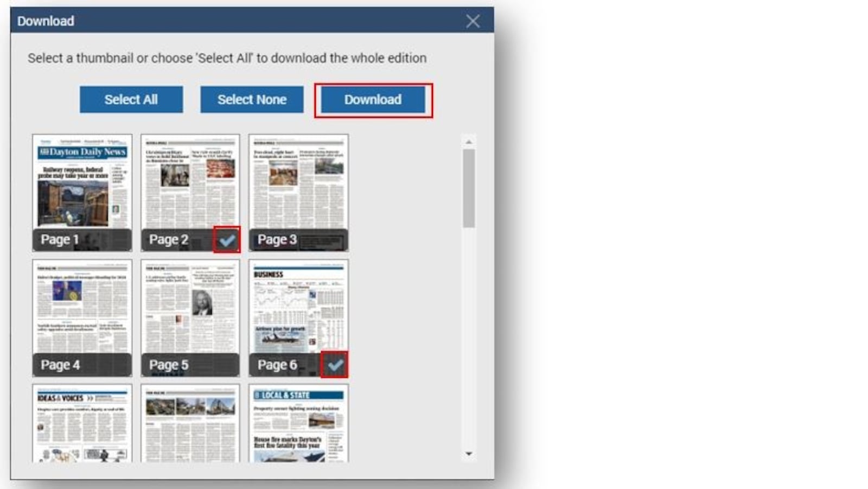Close the Download dialog

pyautogui.click(x=473, y=21)
